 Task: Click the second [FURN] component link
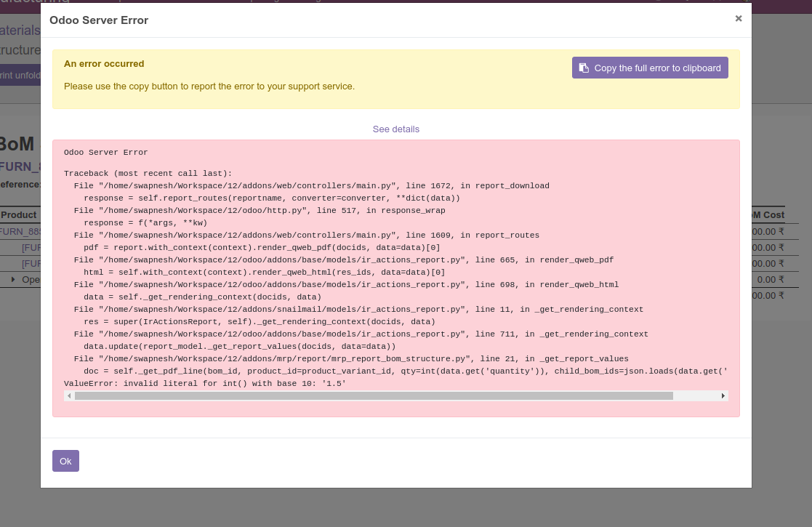tap(32, 263)
